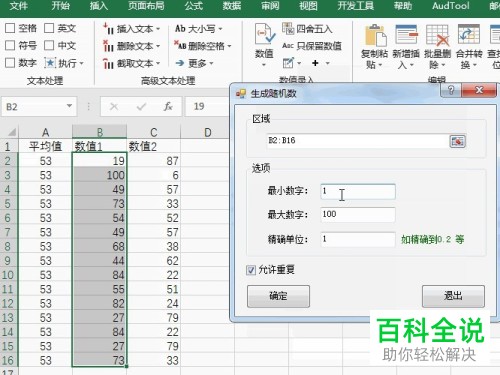
Task: Click the 数值 document icon
Action: [x=265, y=34]
